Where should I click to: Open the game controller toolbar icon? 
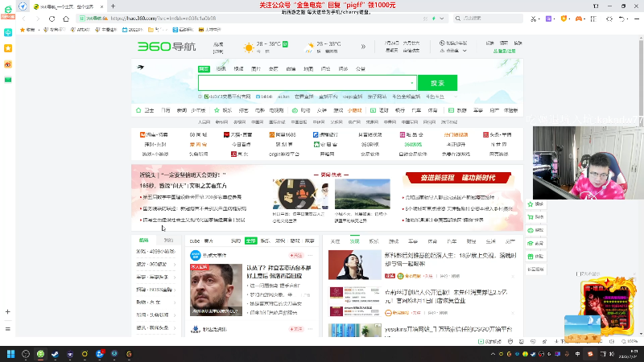coord(579,19)
